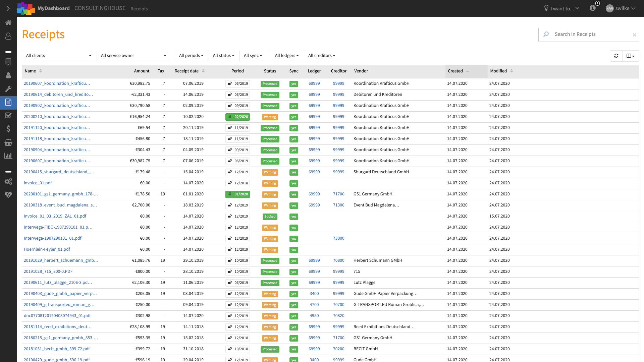644x362 pixels.
Task: Open the heartbeat health sidebar icon
Action: click(8, 195)
